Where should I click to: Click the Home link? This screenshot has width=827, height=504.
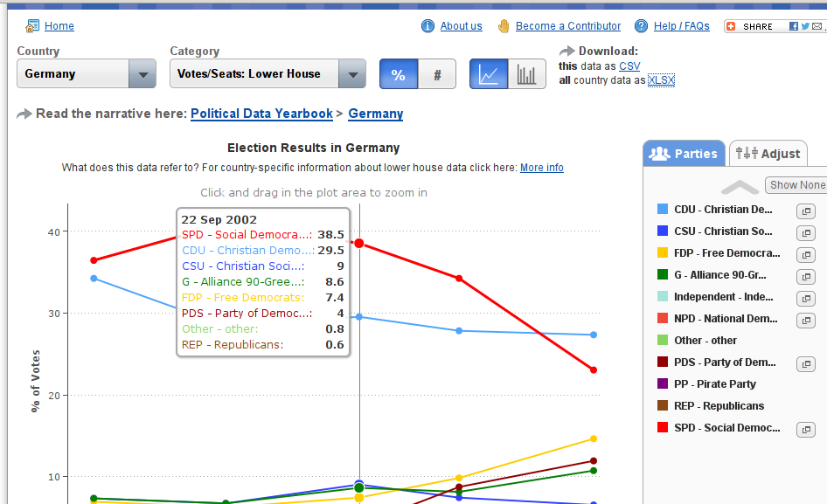[59, 26]
